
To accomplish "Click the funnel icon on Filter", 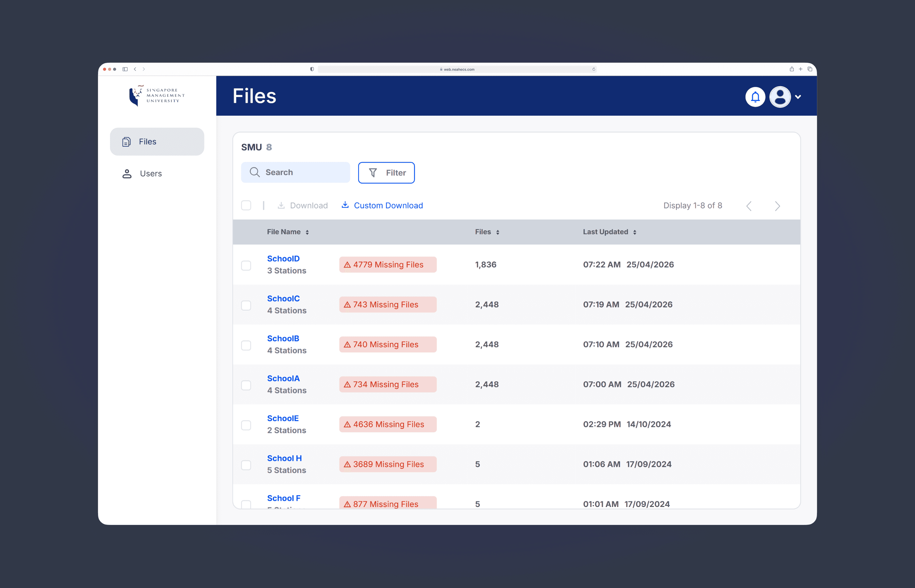I will 373,173.
